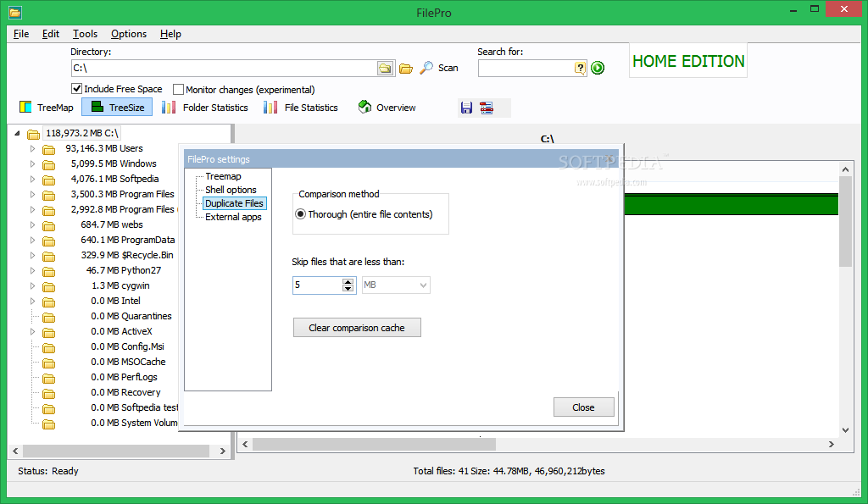Close the FilePro settings dialog

[583, 407]
